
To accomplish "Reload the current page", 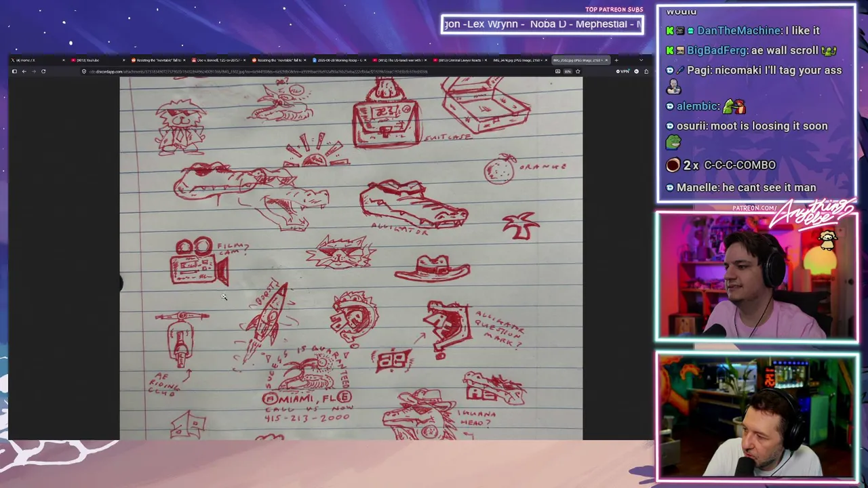I will point(43,71).
